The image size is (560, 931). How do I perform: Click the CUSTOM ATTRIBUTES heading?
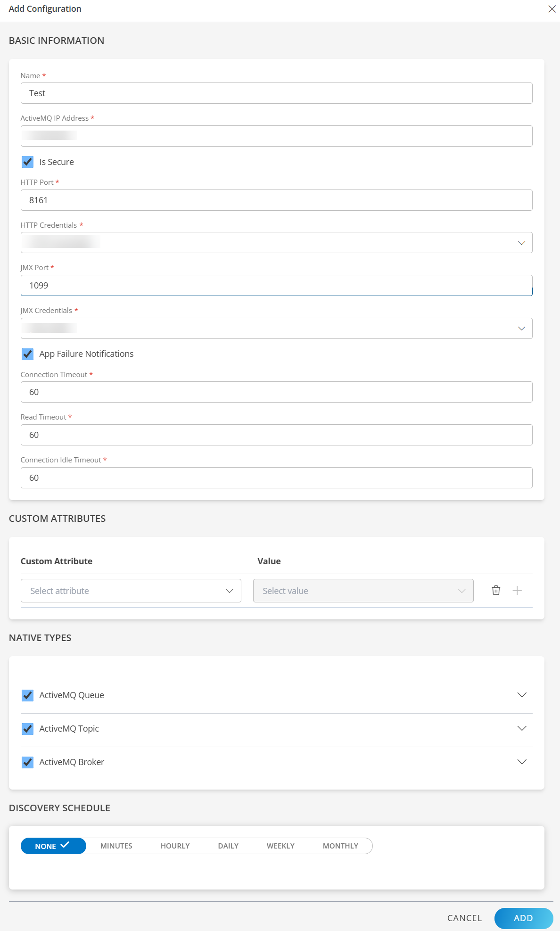coord(57,519)
